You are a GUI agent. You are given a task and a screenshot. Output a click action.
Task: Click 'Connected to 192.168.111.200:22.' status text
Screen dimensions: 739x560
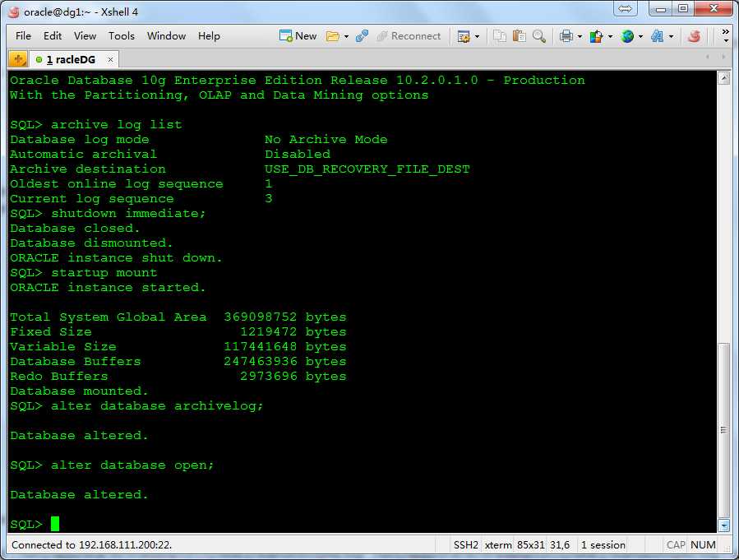[x=91, y=545]
